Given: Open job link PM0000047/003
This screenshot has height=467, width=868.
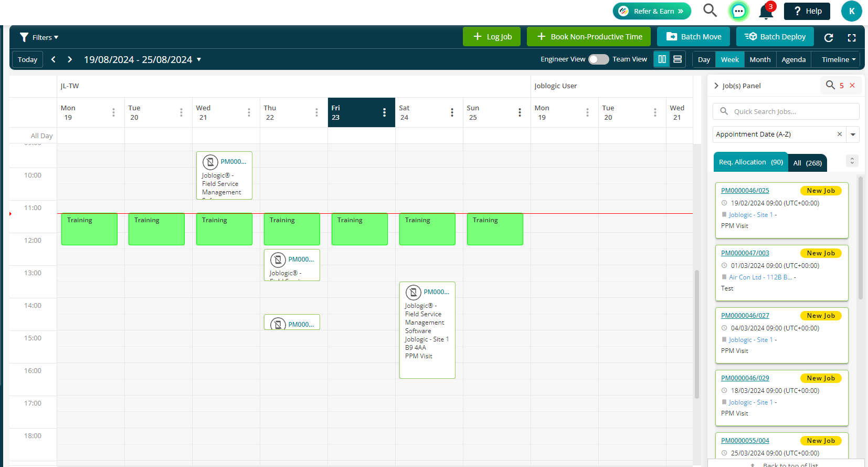Looking at the screenshot, I should pos(745,253).
